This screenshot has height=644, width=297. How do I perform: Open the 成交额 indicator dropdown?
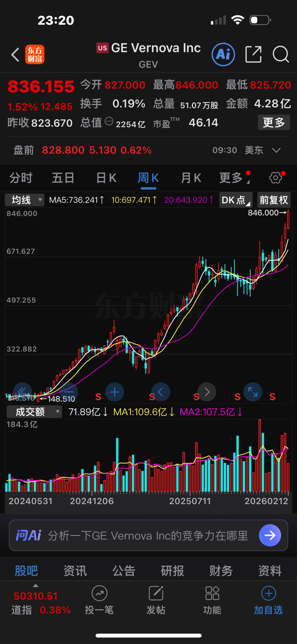[34, 412]
